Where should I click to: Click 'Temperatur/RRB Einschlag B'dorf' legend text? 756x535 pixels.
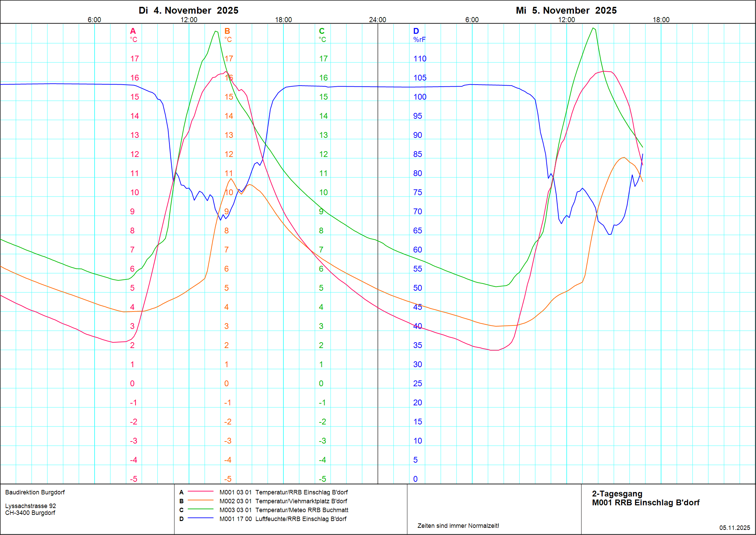click(x=302, y=492)
